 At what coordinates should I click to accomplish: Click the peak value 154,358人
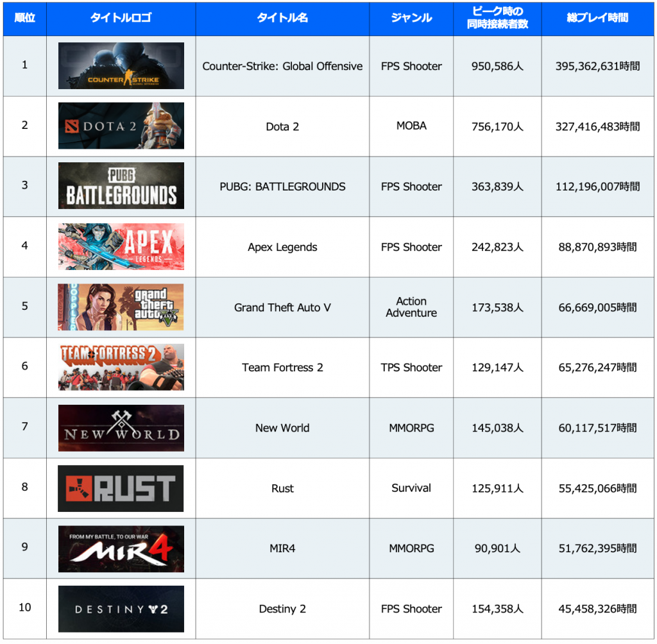(497, 609)
